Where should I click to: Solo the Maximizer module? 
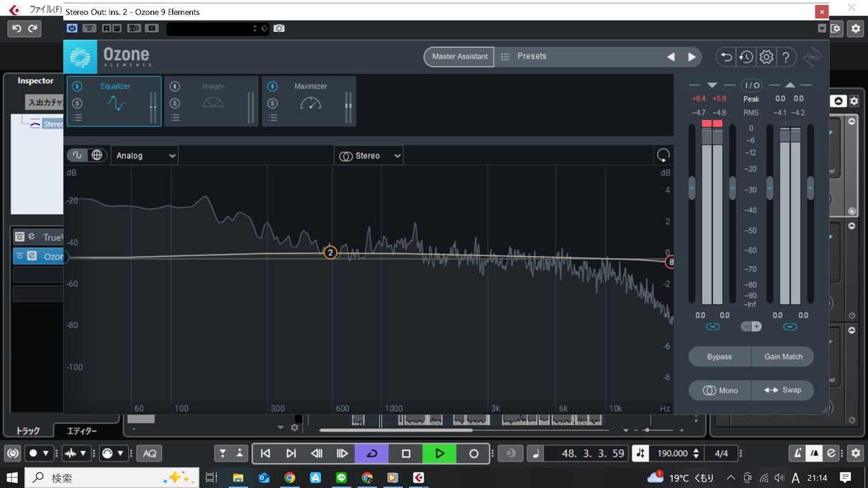pyautogui.click(x=272, y=103)
